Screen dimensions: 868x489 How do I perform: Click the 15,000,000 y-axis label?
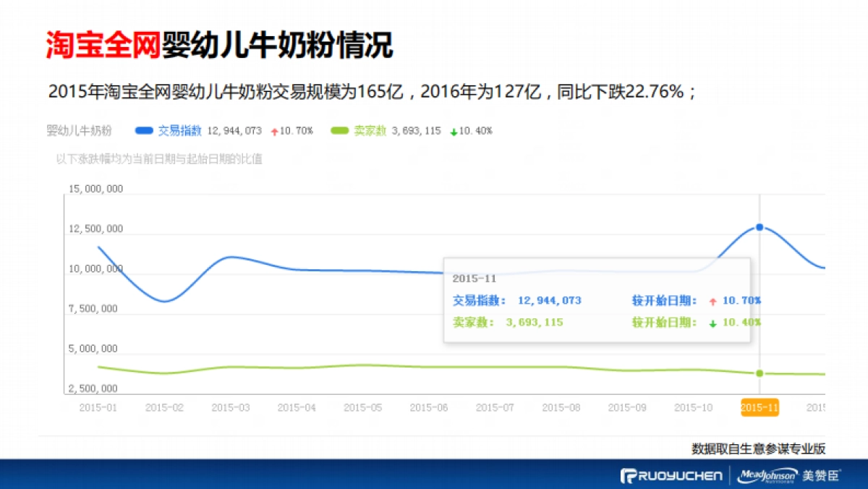pos(96,190)
